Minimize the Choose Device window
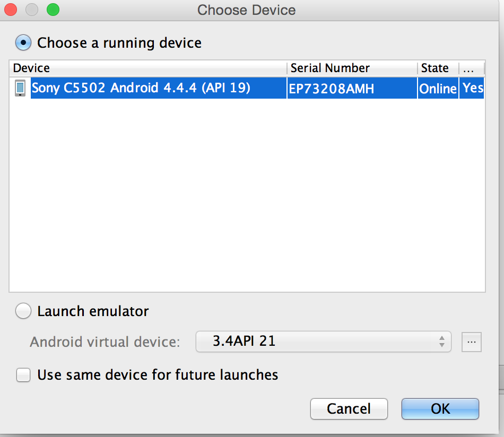Screen dimensions: 504x437 click(x=32, y=10)
